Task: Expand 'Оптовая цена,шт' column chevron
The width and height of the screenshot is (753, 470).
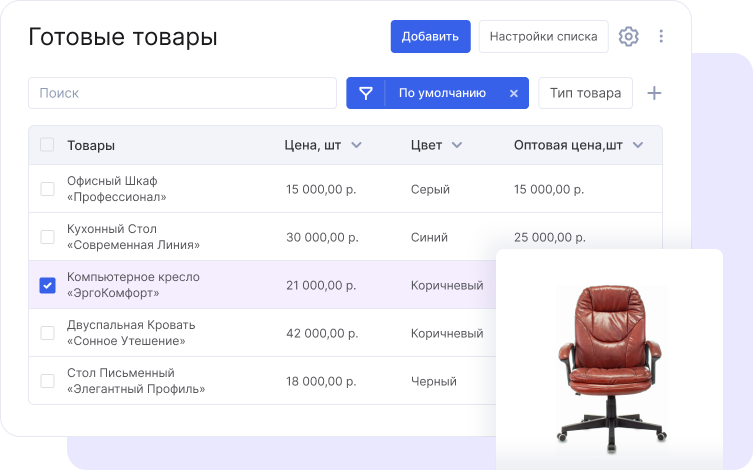Action: [638, 145]
